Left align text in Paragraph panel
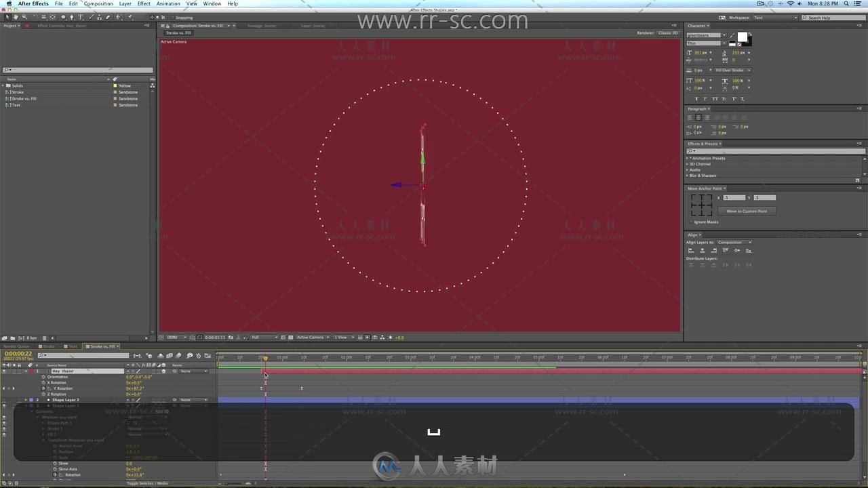 coord(690,117)
